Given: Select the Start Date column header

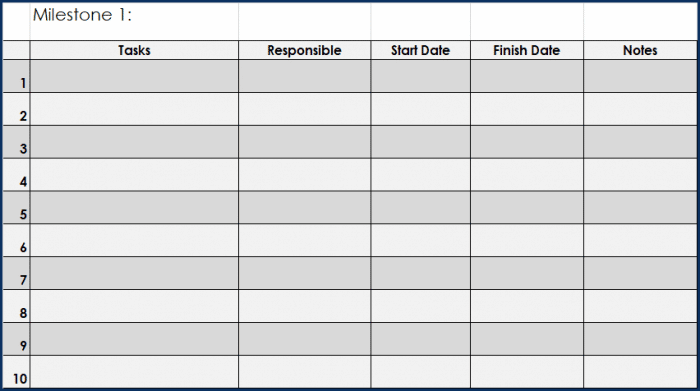Looking at the screenshot, I should 421,50.
